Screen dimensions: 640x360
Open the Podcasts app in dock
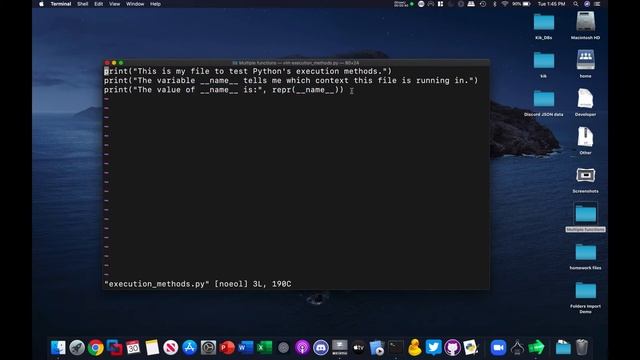point(302,347)
